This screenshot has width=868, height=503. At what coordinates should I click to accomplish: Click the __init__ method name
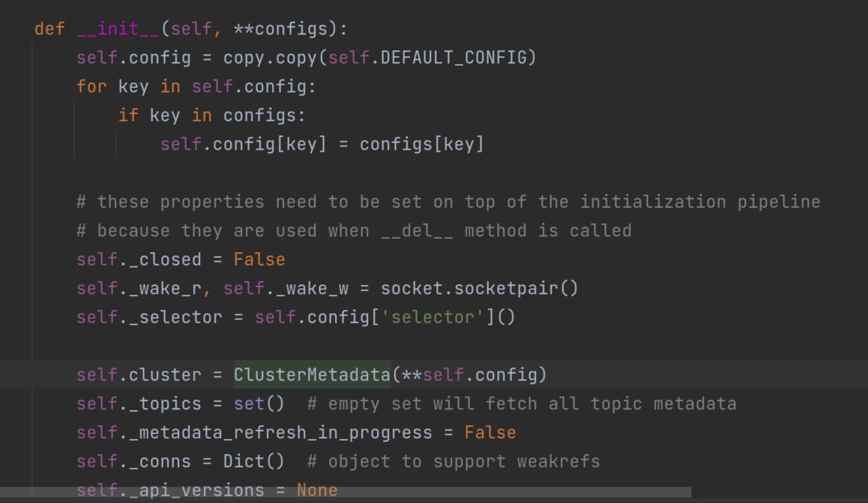pos(118,29)
